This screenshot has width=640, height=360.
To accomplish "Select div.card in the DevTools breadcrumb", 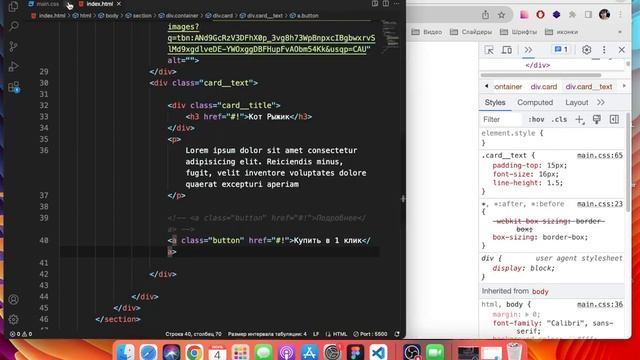I will click(x=544, y=87).
